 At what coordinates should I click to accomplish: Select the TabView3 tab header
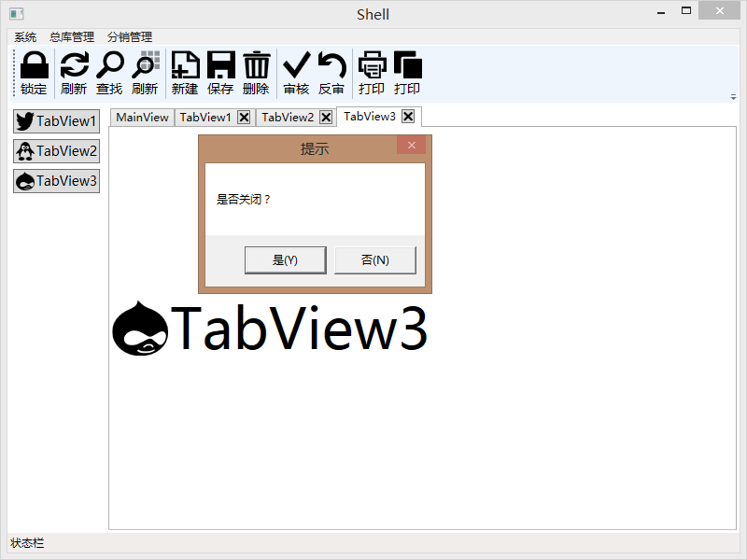click(370, 116)
